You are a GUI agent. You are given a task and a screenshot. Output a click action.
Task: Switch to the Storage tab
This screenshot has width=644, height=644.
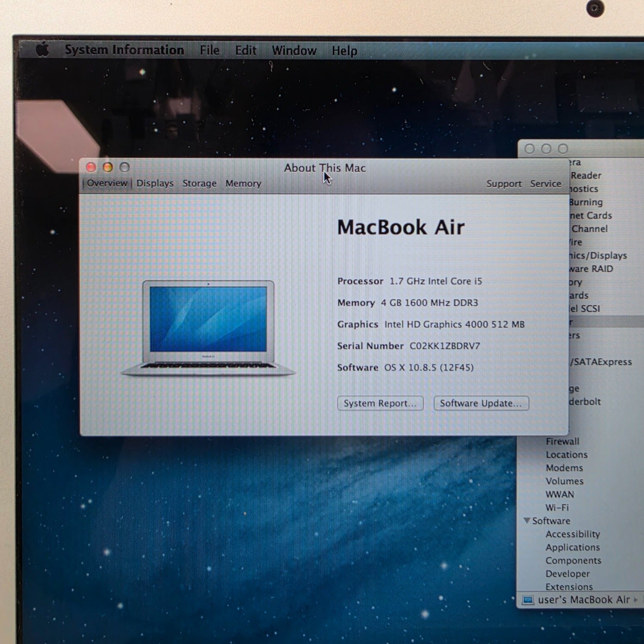coord(200,183)
